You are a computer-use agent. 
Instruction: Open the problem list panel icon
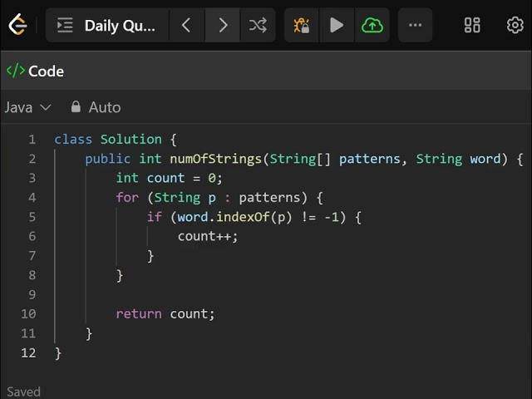[65, 25]
